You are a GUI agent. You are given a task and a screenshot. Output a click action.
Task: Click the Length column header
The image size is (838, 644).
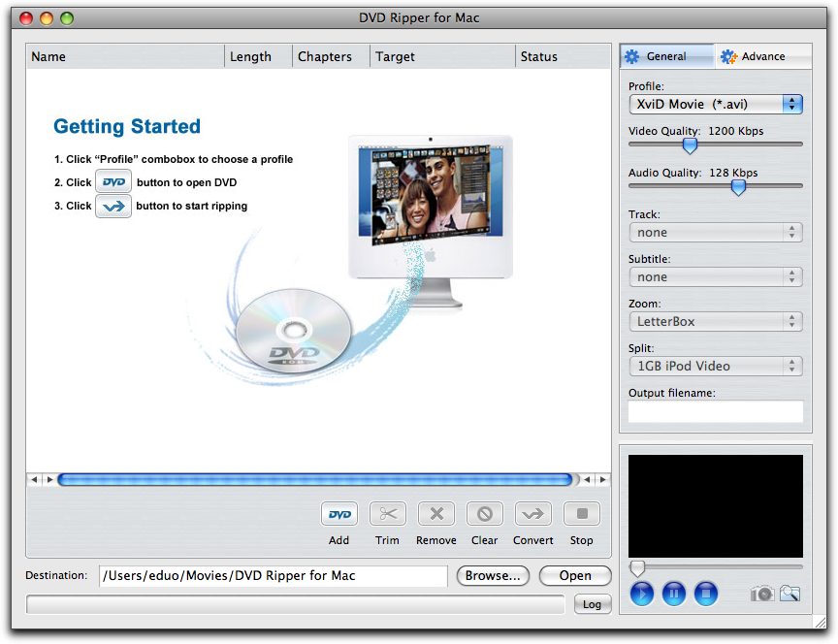point(258,56)
